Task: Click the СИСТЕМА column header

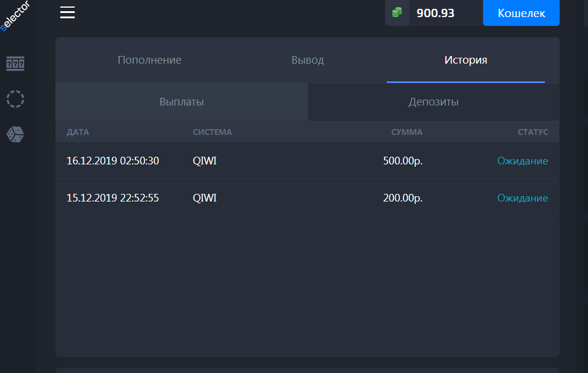Action: click(212, 132)
